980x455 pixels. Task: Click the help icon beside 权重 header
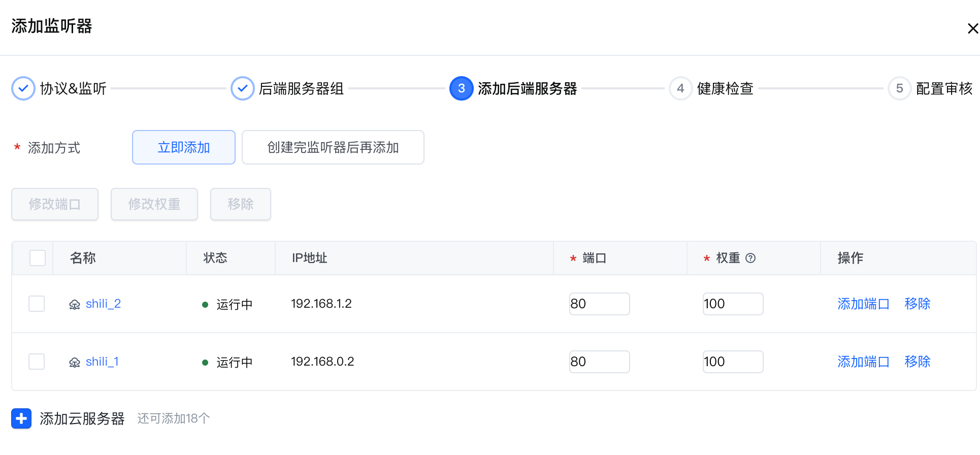point(750,258)
